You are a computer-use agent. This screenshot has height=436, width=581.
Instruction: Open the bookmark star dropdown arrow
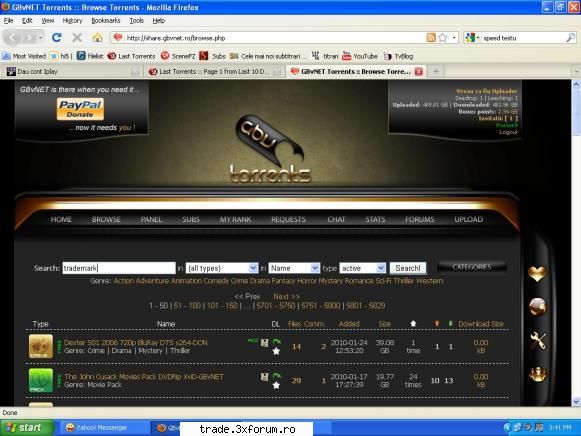pyautogui.click(x=454, y=37)
